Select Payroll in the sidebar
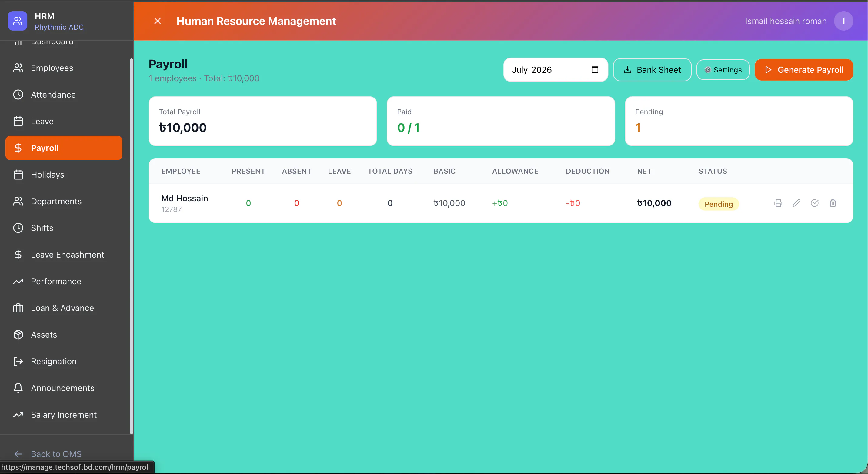This screenshot has height=474, width=868. pos(64,148)
